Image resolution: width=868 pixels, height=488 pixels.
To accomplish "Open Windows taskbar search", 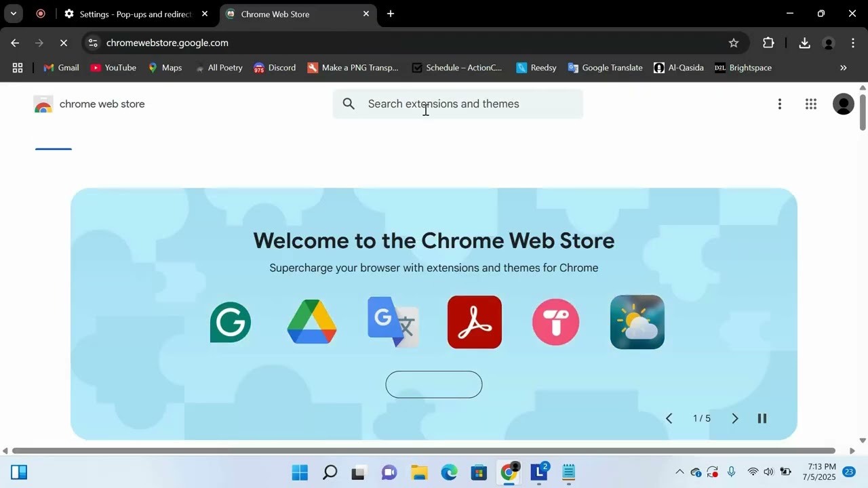I will pos(330,472).
